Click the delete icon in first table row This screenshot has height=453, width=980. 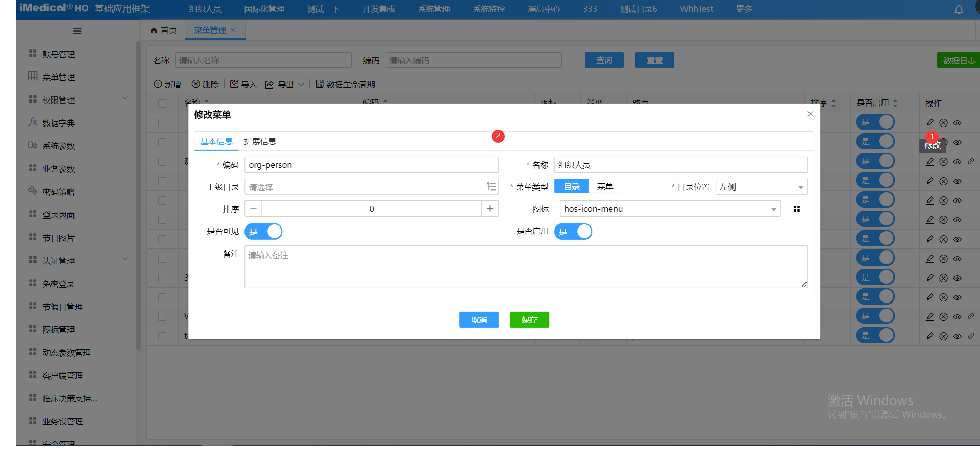tap(944, 123)
